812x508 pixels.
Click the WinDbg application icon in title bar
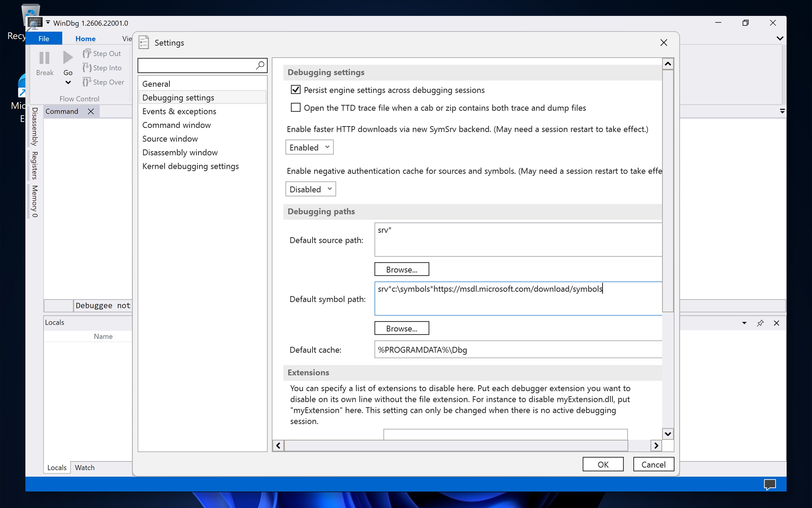[35, 23]
